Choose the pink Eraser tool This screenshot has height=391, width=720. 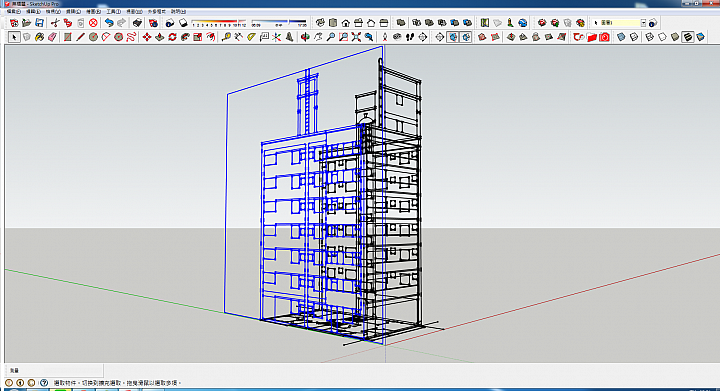pyautogui.click(x=52, y=37)
